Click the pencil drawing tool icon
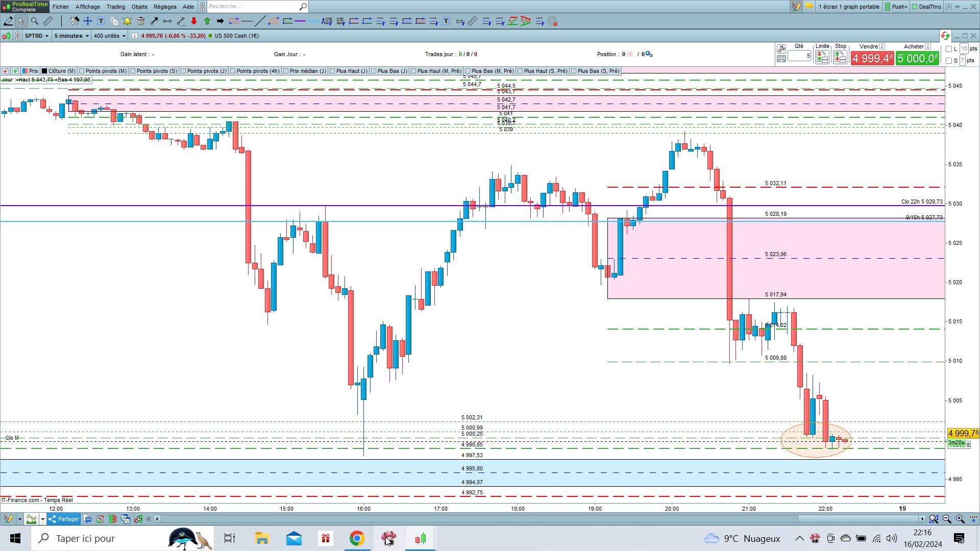Viewport: 980px width, 551px height. pos(8,21)
